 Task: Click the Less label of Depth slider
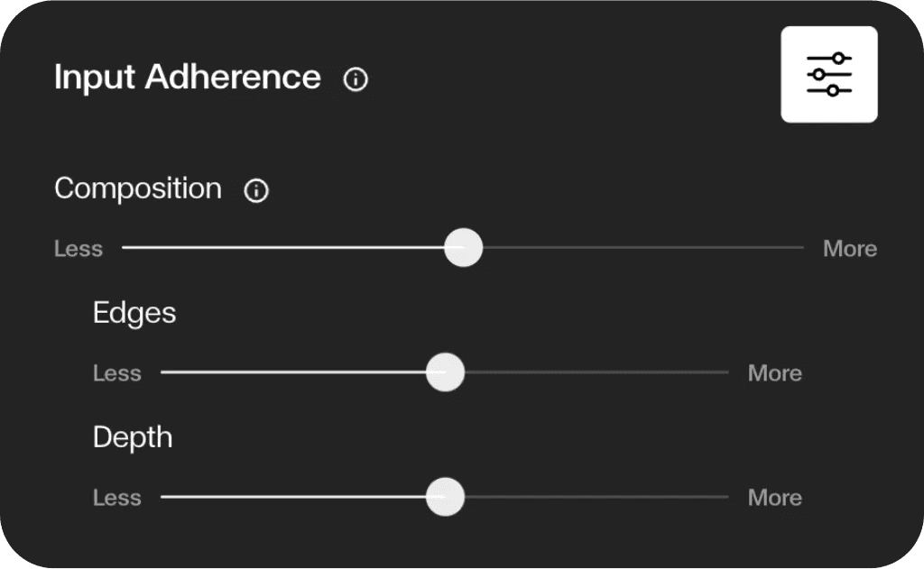pyautogui.click(x=116, y=498)
